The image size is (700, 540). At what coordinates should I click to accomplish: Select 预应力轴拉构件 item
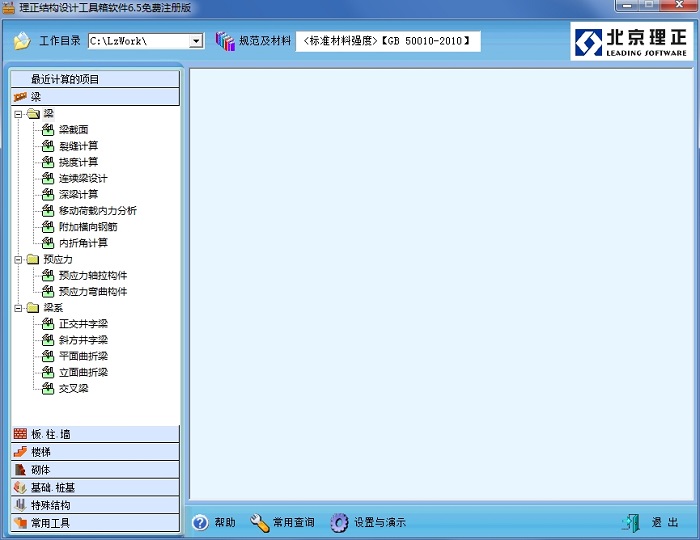point(93,275)
